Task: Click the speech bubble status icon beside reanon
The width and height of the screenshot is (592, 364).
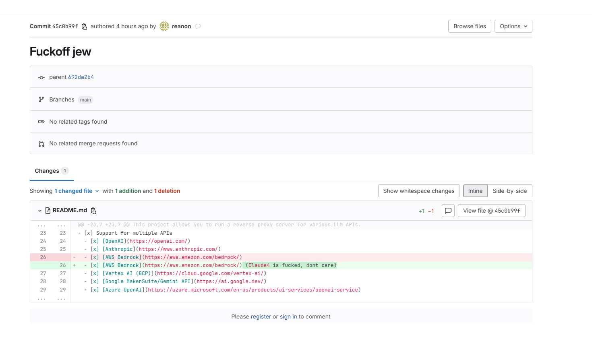Action: coord(198,27)
